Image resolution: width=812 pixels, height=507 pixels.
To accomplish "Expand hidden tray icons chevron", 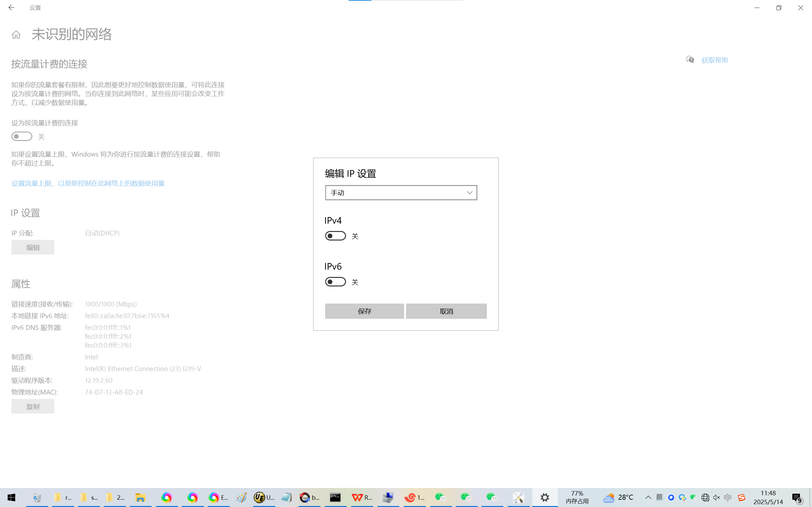I will (648, 497).
